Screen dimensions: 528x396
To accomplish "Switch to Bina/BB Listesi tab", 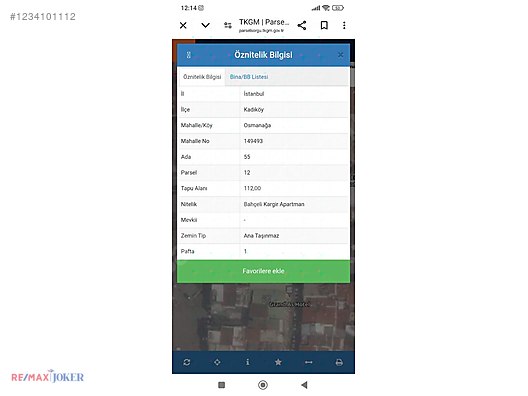I will coord(249,77).
